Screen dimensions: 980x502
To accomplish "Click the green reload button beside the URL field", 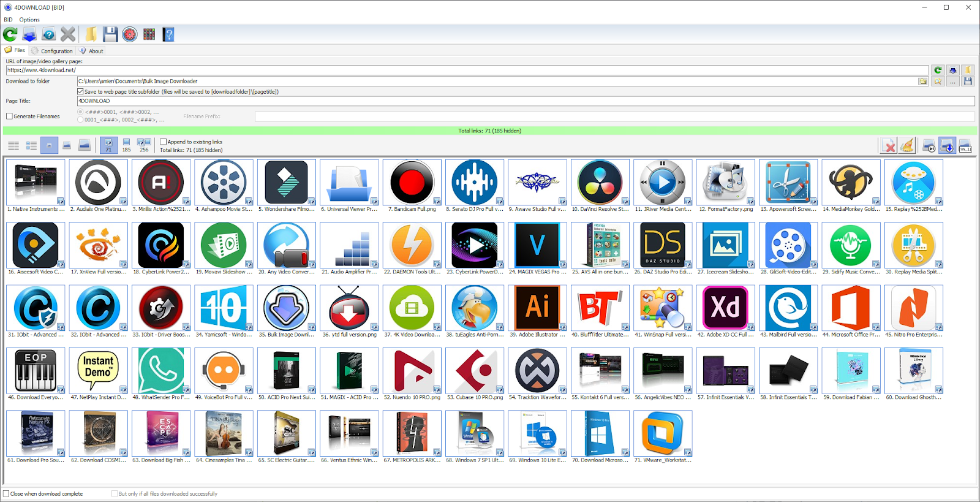I will [x=938, y=70].
